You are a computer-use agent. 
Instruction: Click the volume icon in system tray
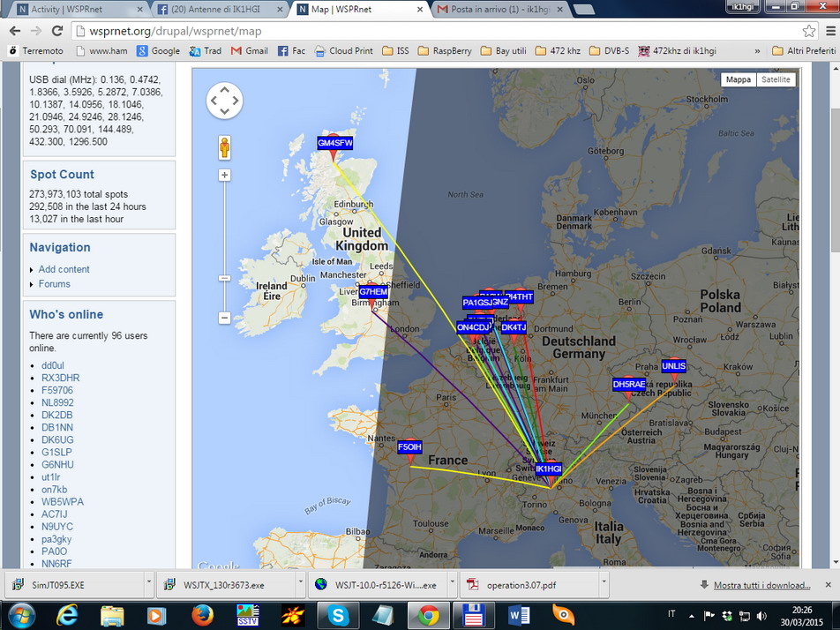coord(761,616)
